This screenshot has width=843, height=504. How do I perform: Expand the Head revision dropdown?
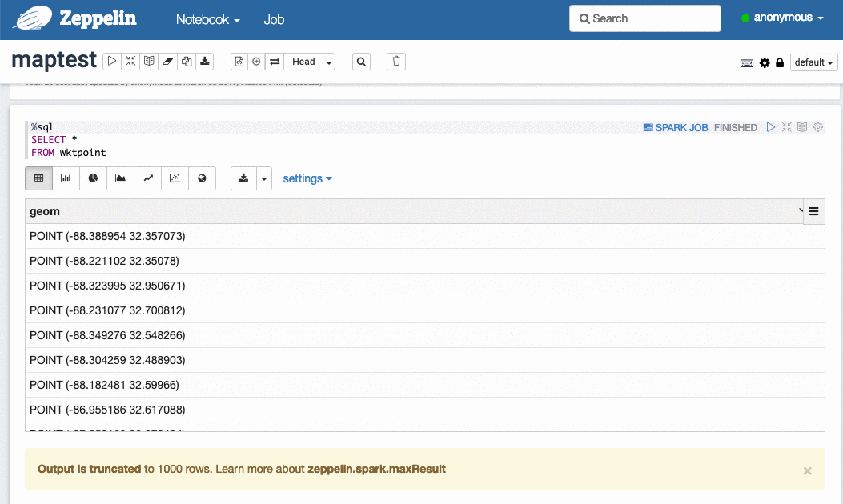[329, 62]
